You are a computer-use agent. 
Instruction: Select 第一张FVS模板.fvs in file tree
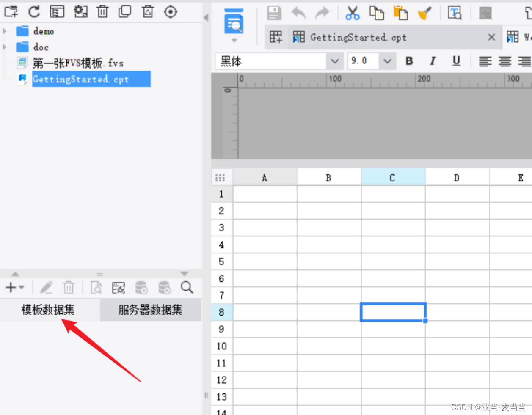coord(78,63)
